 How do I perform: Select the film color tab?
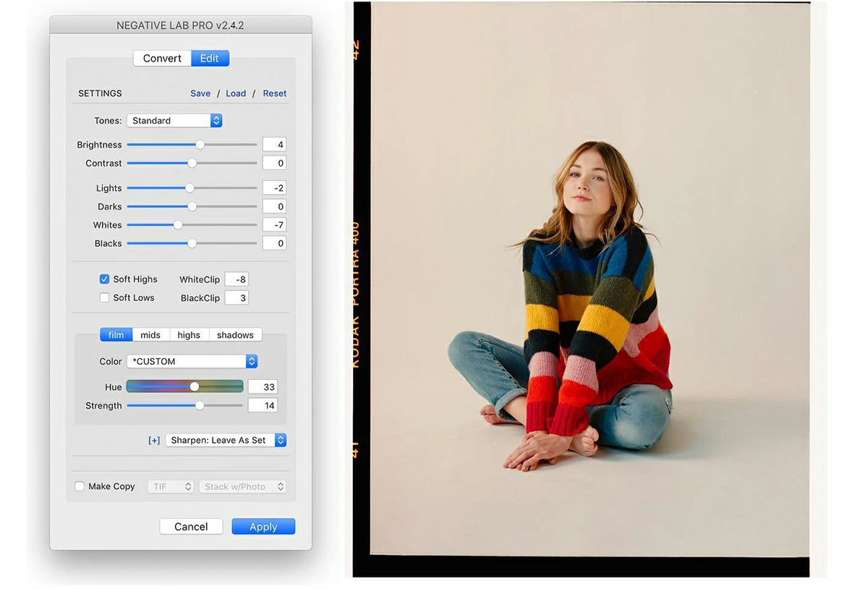[x=116, y=335]
